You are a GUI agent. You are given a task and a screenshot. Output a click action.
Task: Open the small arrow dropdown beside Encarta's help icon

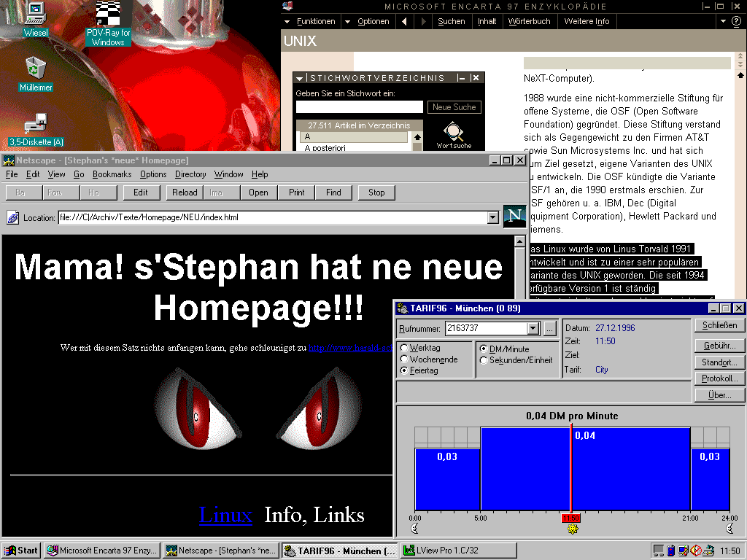click(x=723, y=21)
